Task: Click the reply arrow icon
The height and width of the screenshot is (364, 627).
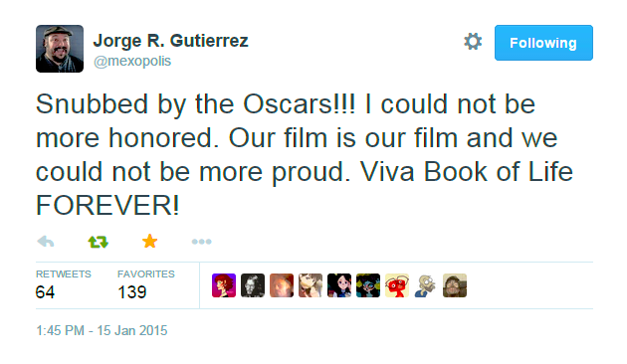Action: (45, 242)
